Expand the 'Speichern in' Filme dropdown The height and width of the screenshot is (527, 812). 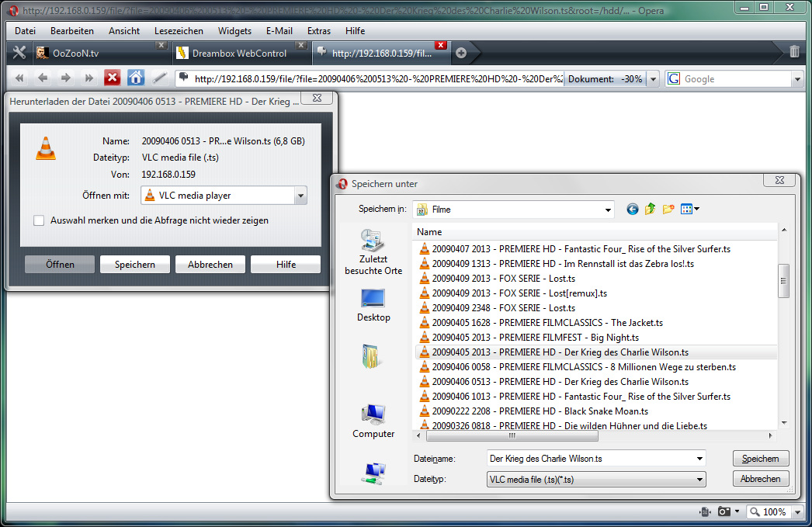tap(607, 210)
